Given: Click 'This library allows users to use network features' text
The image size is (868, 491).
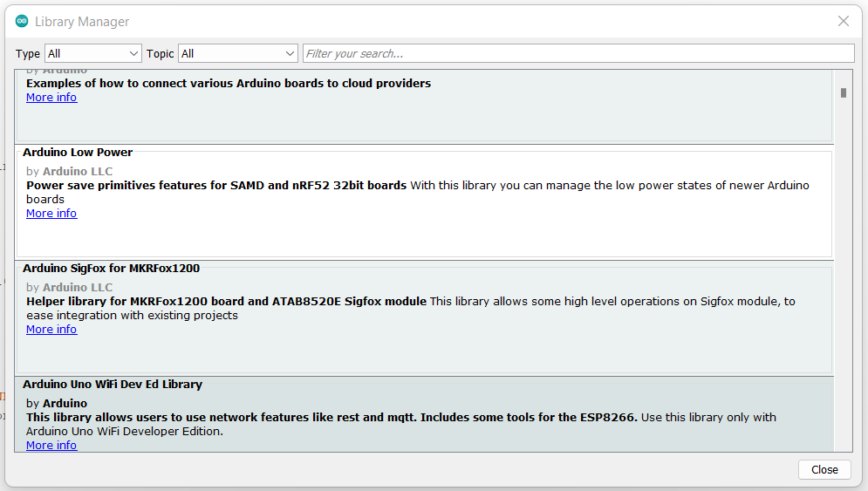Looking at the screenshot, I should 331,418.
